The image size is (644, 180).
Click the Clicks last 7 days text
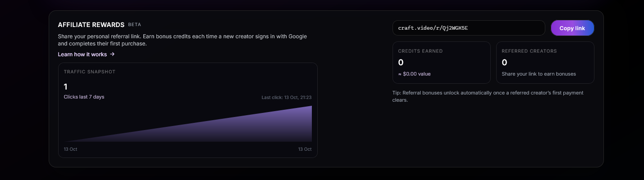click(84, 97)
